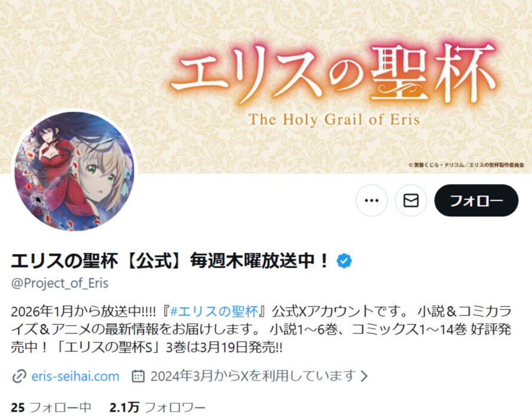Click the copyright notice on the banner
This screenshot has width=532, height=420.
coord(466,165)
